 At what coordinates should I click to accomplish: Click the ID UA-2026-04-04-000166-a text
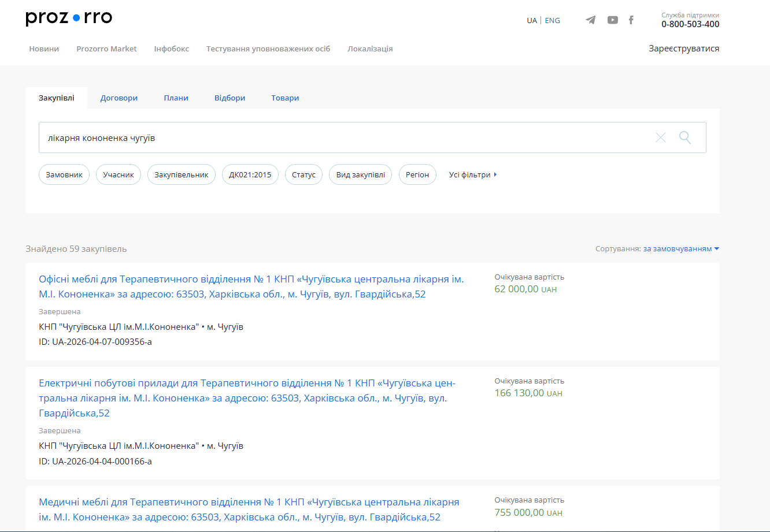[x=95, y=461]
